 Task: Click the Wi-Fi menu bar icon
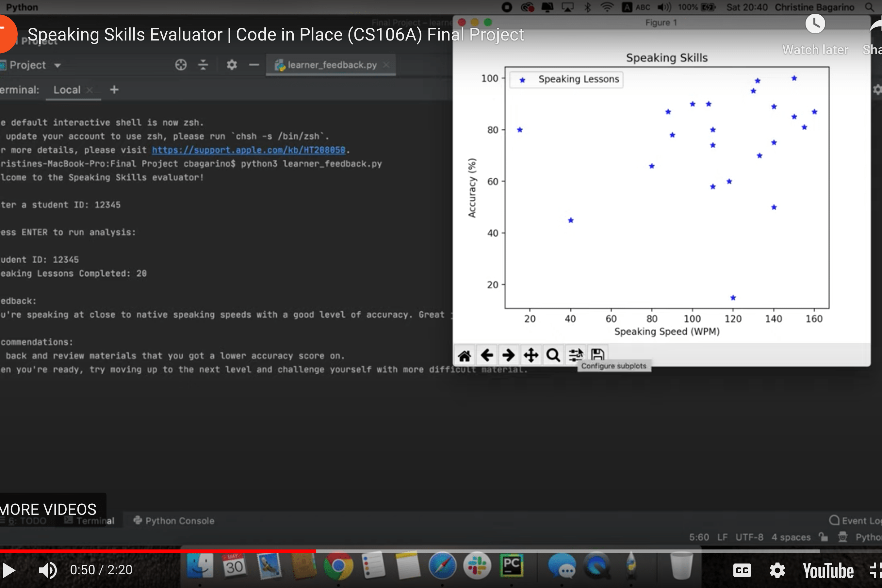click(607, 7)
